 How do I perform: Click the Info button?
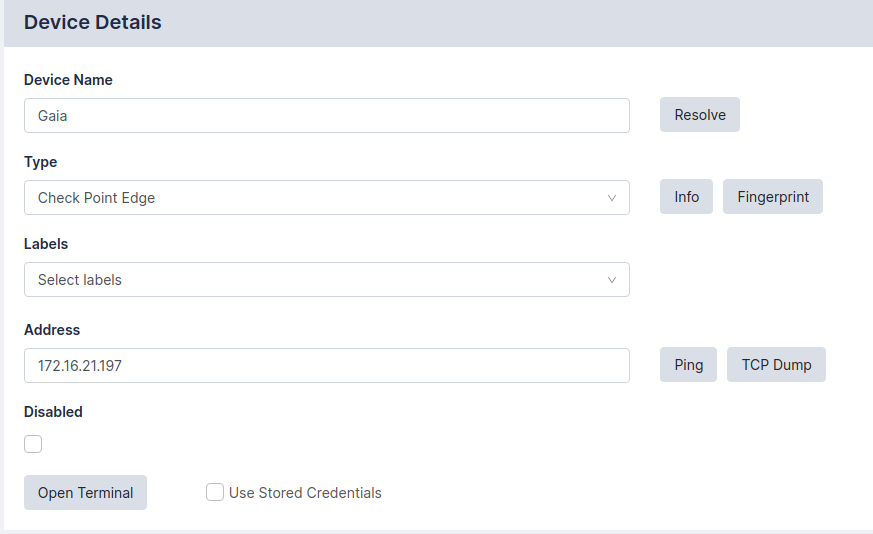[686, 197]
